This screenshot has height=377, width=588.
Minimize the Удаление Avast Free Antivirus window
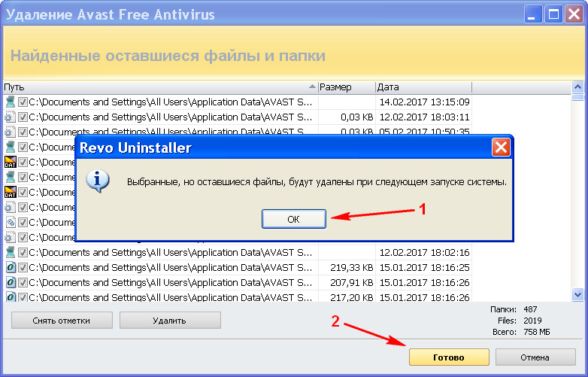532,14
